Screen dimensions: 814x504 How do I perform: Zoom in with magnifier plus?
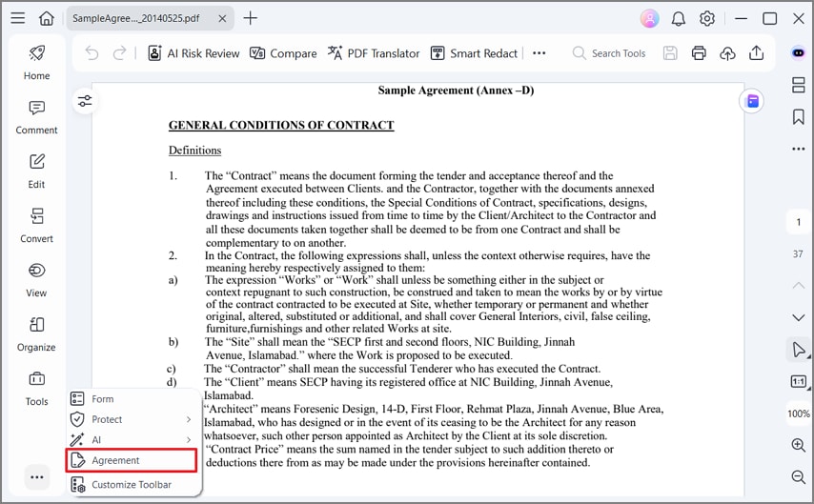[x=799, y=445]
